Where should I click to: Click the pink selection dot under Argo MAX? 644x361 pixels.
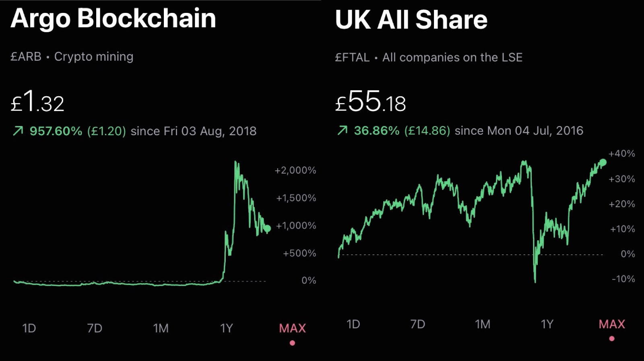293,343
